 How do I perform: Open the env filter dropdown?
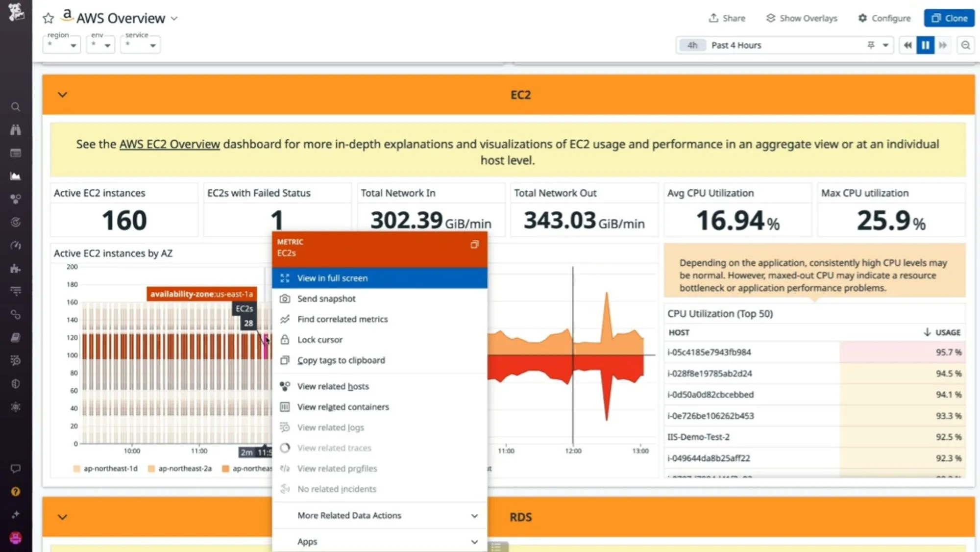point(100,45)
